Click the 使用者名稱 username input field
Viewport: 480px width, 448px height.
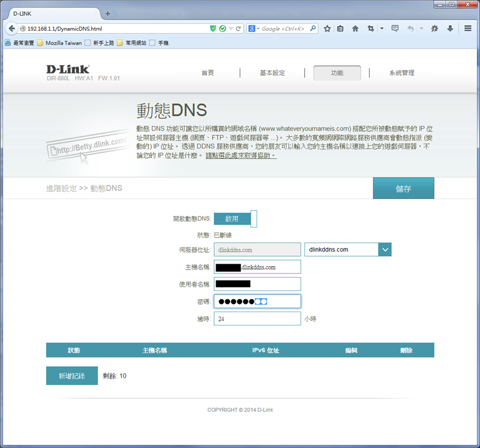[x=257, y=284]
